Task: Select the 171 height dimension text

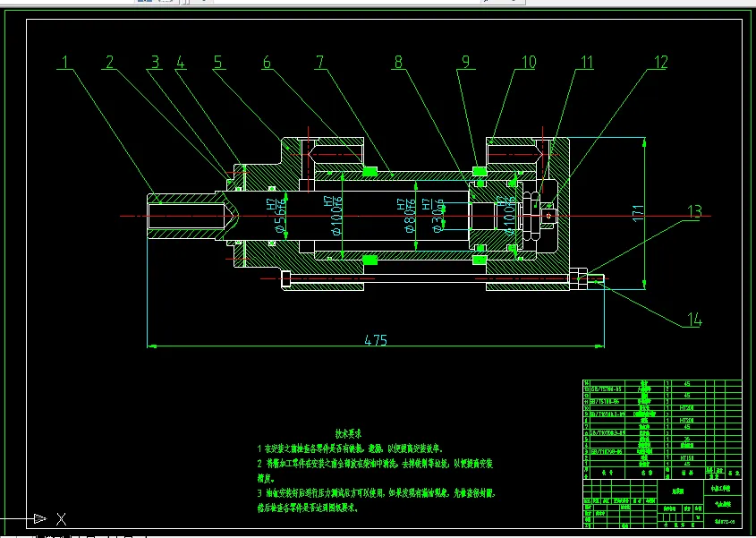Action: [x=637, y=213]
